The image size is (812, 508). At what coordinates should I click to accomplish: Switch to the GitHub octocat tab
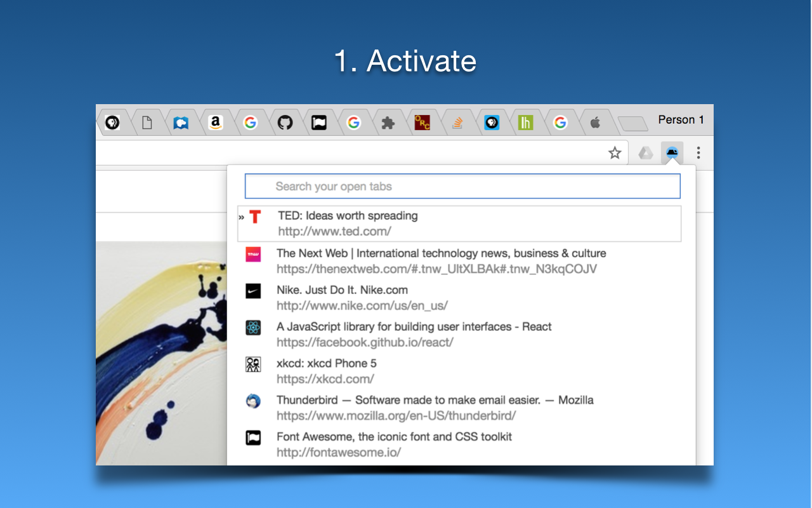[285, 123]
